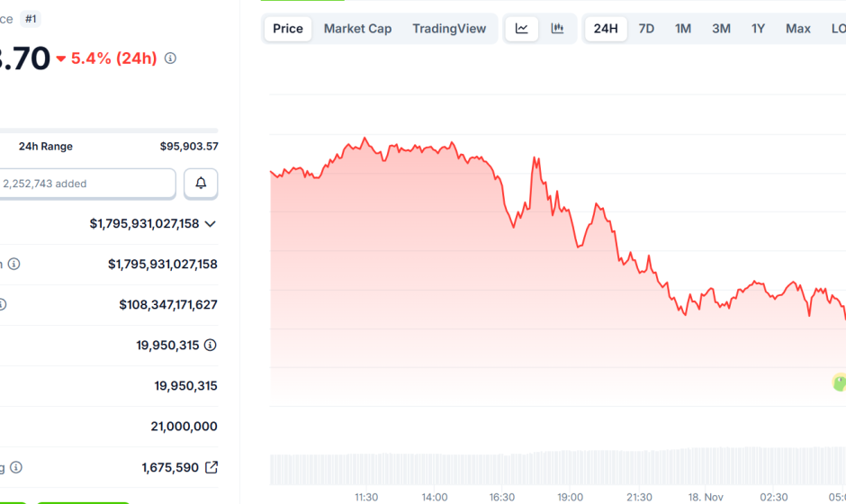The width and height of the screenshot is (846, 504).
Task: Select the 1M time range
Action: pyautogui.click(x=683, y=29)
